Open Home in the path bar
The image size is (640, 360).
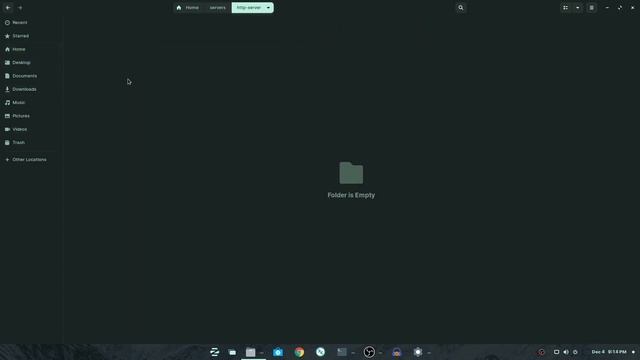[188, 8]
